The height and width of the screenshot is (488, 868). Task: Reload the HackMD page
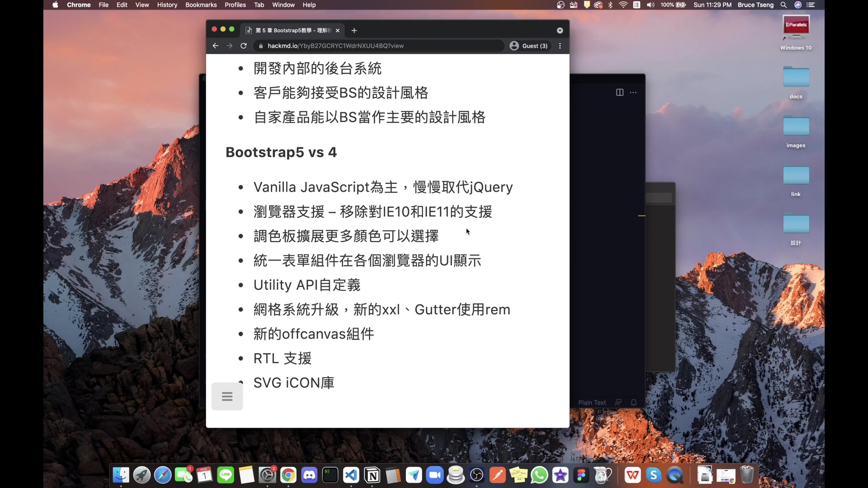coord(243,46)
